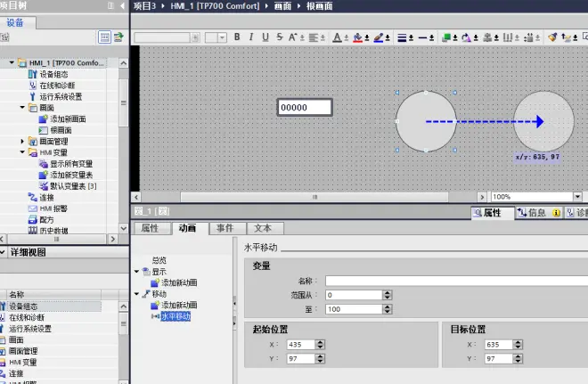Collapse the 移动 animation node
This screenshot has width=588, height=384.
(x=137, y=294)
